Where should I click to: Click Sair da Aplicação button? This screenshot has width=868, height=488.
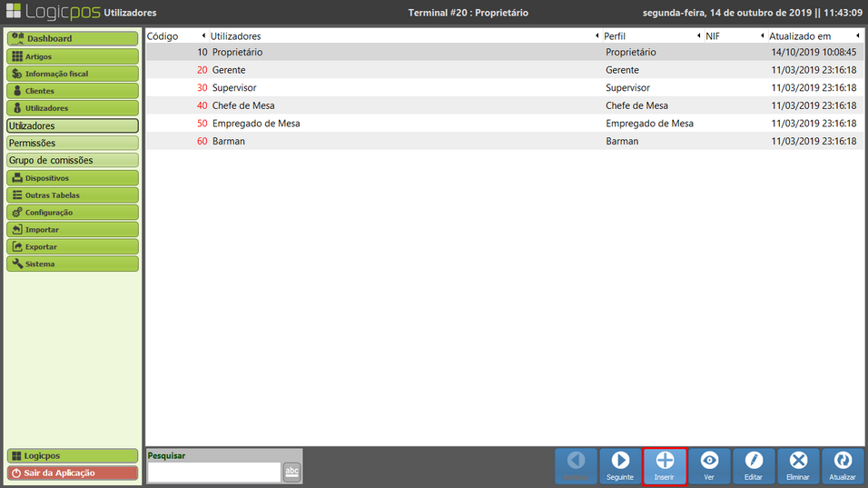pos(73,473)
